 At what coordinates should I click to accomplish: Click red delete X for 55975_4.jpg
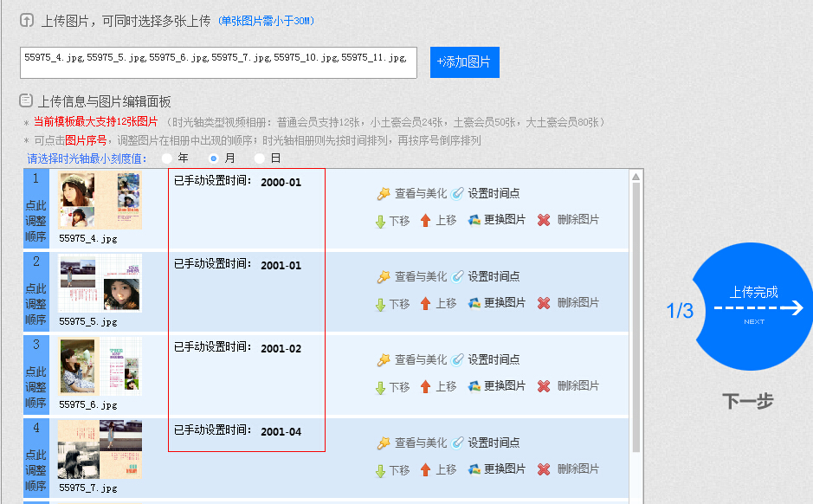pyautogui.click(x=544, y=220)
